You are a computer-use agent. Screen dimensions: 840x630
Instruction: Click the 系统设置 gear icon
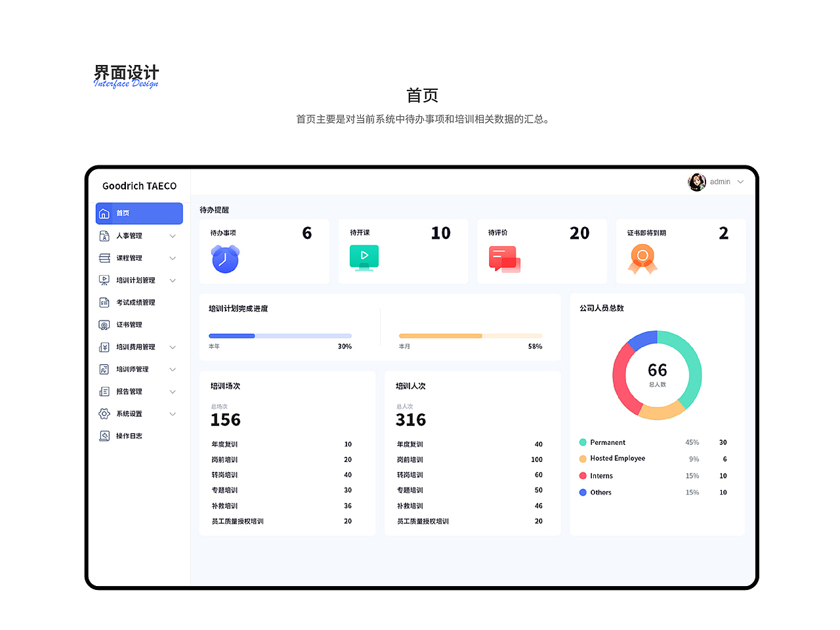click(x=104, y=414)
